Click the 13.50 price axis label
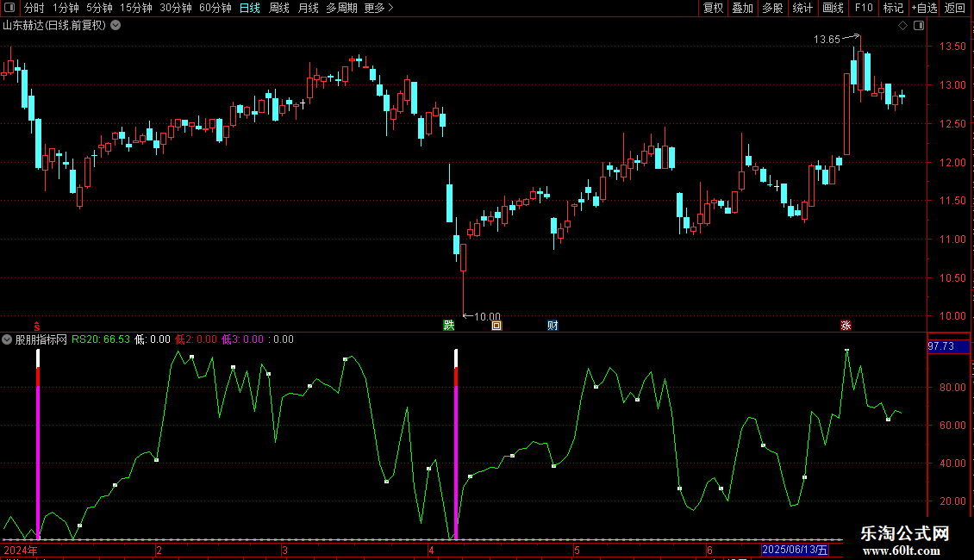Screen dimensions: 974x560 click(952, 47)
